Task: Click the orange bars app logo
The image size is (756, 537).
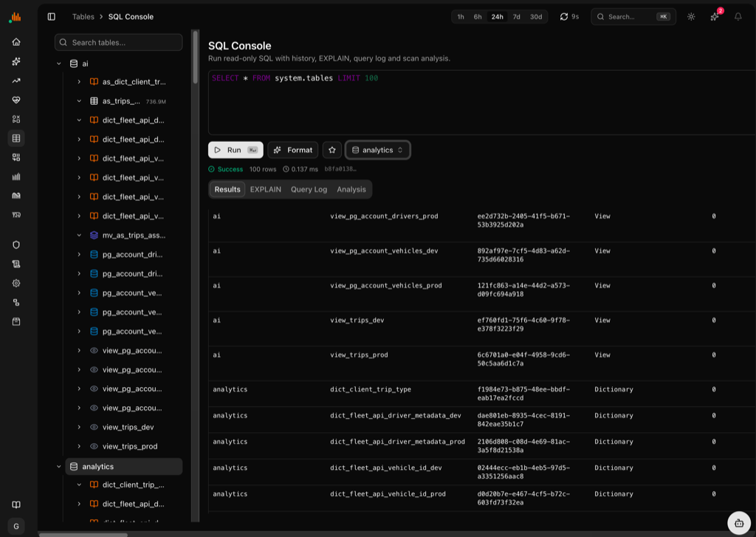Action: point(16,17)
